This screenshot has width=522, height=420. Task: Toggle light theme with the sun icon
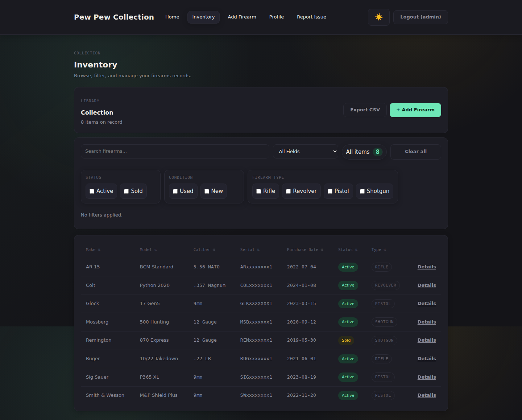pos(378,17)
